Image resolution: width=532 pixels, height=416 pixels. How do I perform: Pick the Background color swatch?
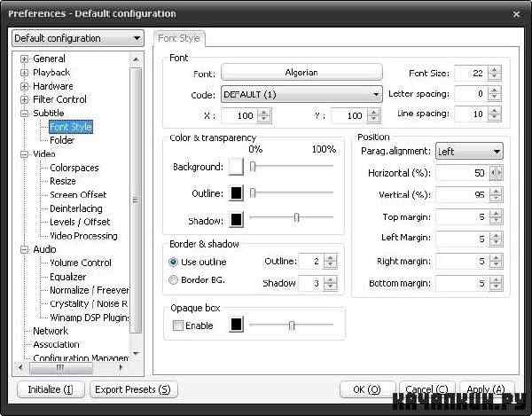pyautogui.click(x=236, y=166)
